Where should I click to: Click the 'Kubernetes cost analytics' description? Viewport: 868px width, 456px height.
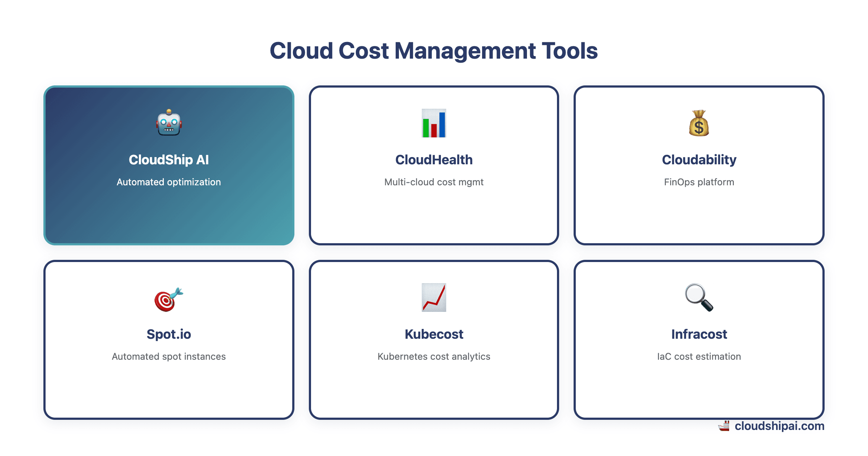pos(434,356)
